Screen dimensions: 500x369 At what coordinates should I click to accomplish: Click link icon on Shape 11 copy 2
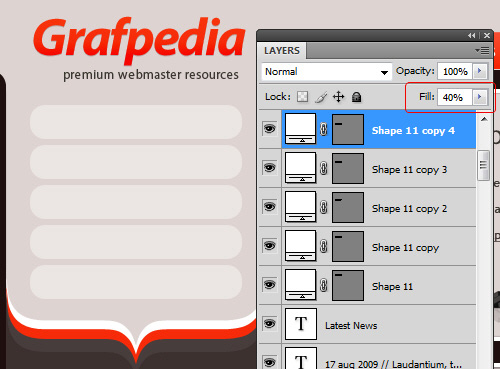click(323, 207)
